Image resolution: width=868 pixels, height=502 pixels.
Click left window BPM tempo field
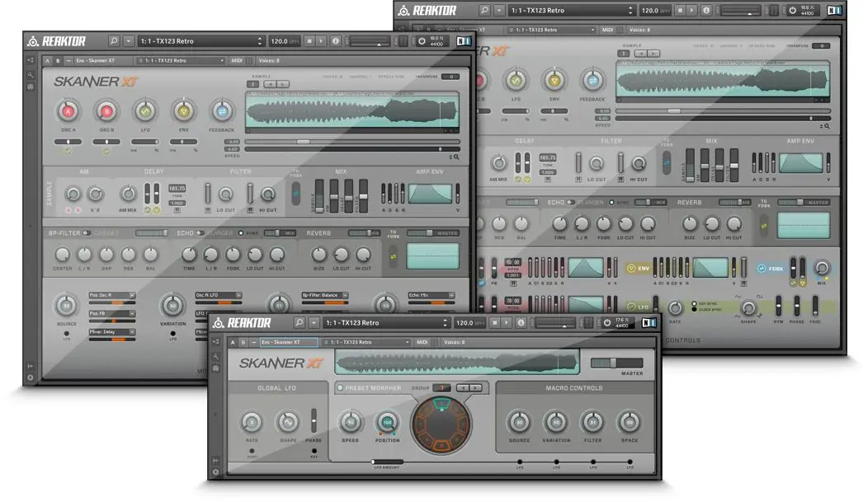[x=284, y=41]
